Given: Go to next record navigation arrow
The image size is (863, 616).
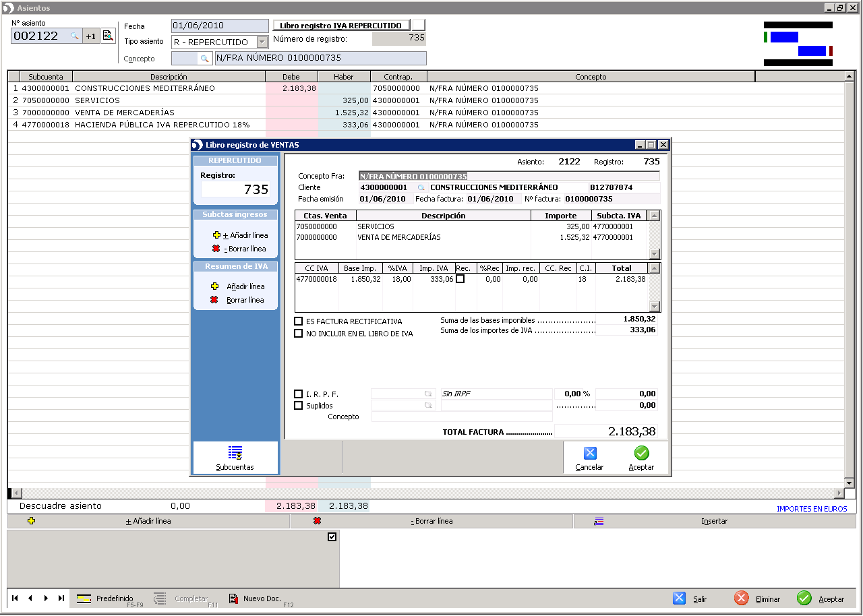Looking at the screenshot, I should (x=46, y=598).
